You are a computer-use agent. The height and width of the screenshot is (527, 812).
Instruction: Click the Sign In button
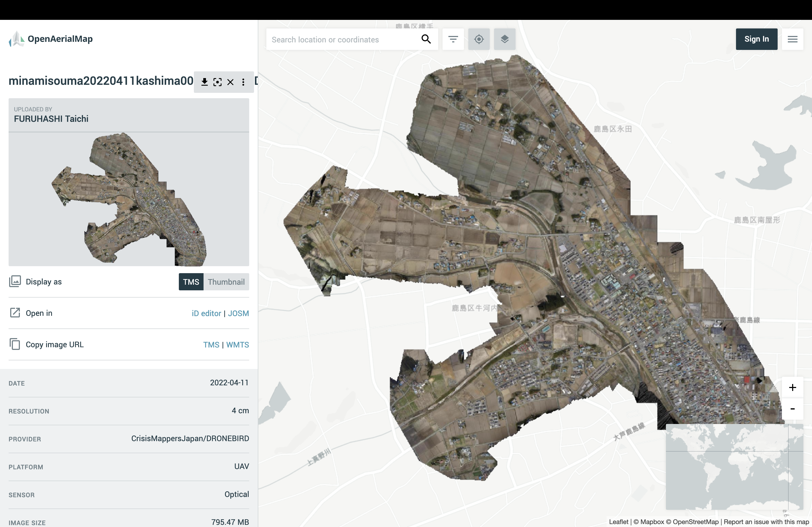[756, 39]
